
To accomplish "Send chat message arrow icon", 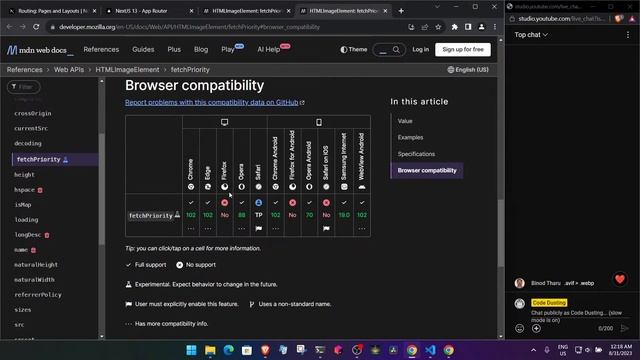I will [x=624, y=328].
